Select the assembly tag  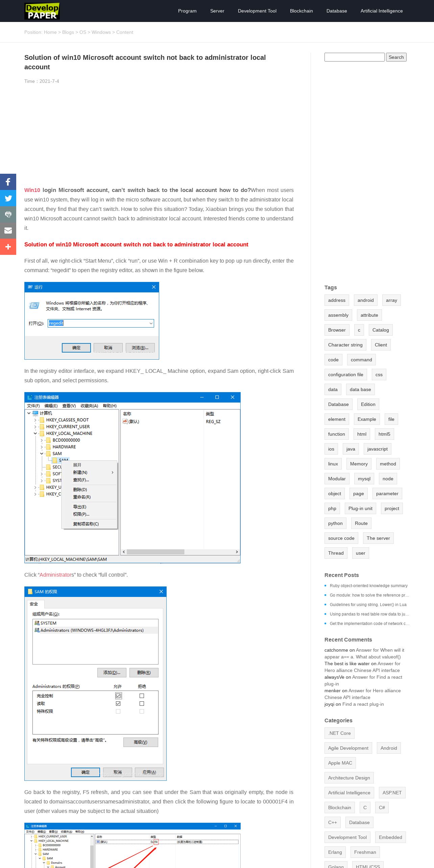tap(338, 315)
